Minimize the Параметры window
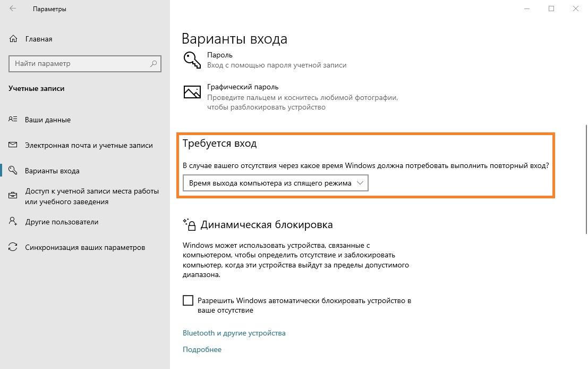This screenshot has width=588, height=369. click(x=527, y=9)
